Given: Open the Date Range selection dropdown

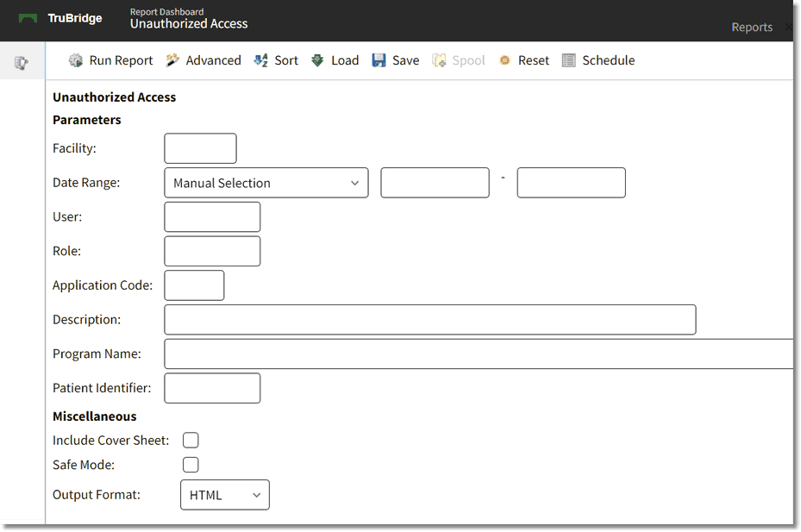Looking at the screenshot, I should [266, 182].
